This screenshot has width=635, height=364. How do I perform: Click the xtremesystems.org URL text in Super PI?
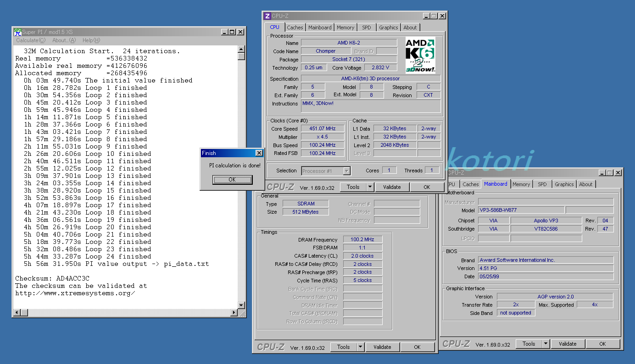(x=75, y=293)
